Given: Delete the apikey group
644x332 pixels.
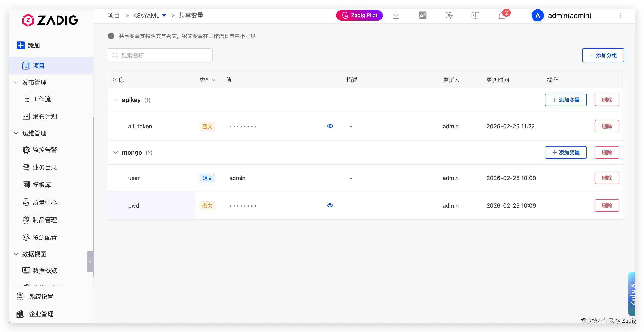Looking at the screenshot, I should pyautogui.click(x=607, y=100).
